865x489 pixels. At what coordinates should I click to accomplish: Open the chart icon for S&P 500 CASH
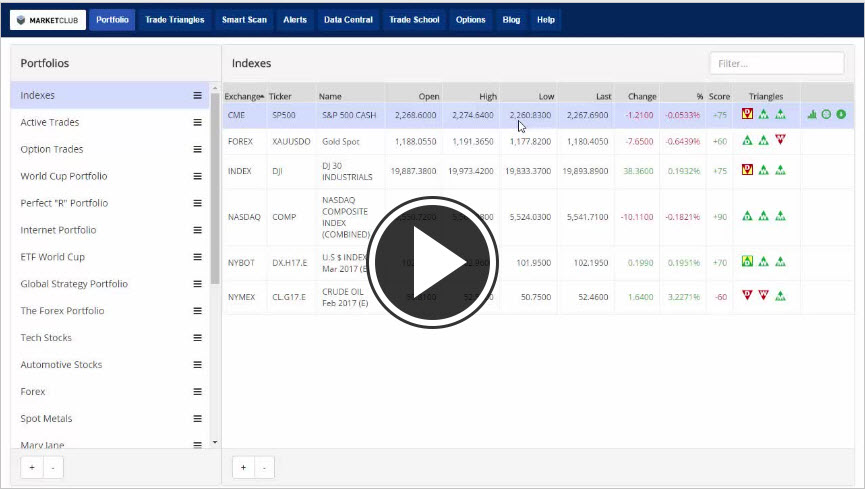click(x=811, y=114)
